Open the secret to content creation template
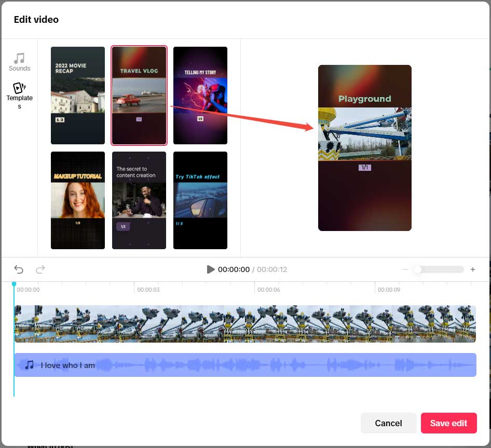Screen dimensions: 491x448 [x=139, y=200]
